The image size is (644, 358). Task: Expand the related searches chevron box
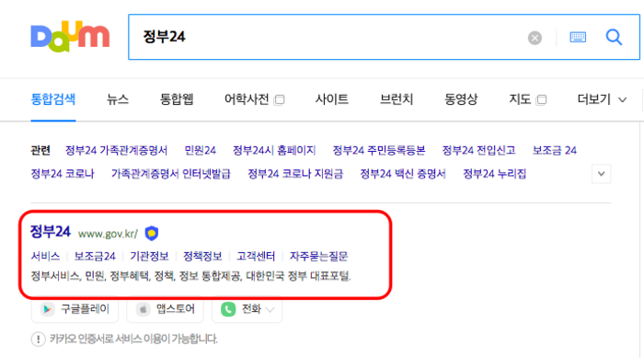(x=602, y=174)
